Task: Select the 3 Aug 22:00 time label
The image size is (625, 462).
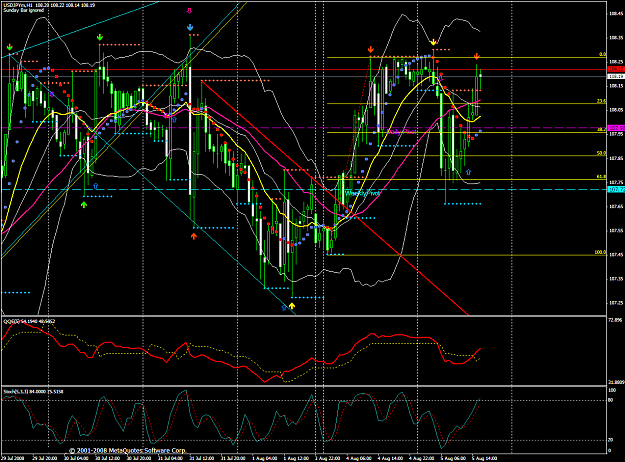Action: click(x=327, y=458)
